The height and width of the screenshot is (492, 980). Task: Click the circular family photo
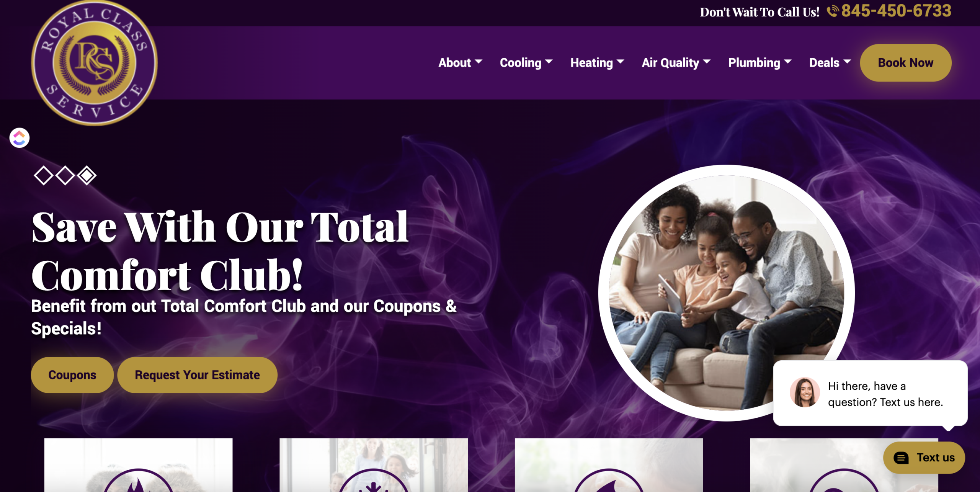click(727, 293)
